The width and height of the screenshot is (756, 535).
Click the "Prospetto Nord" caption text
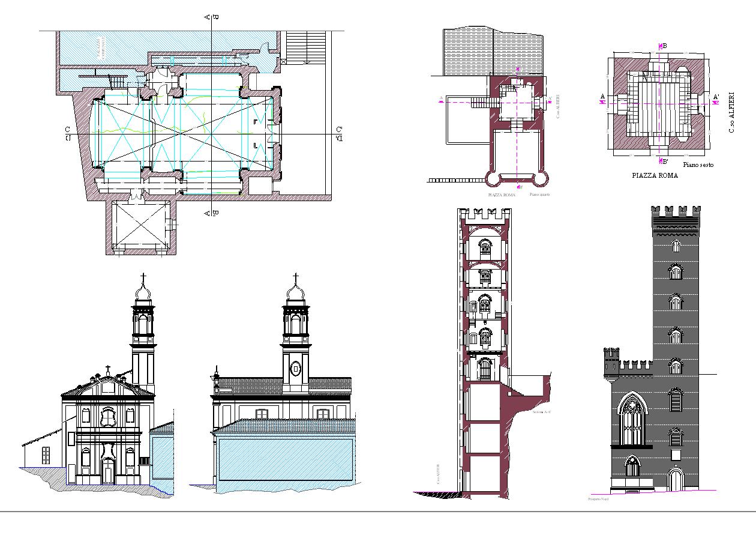coord(597,498)
